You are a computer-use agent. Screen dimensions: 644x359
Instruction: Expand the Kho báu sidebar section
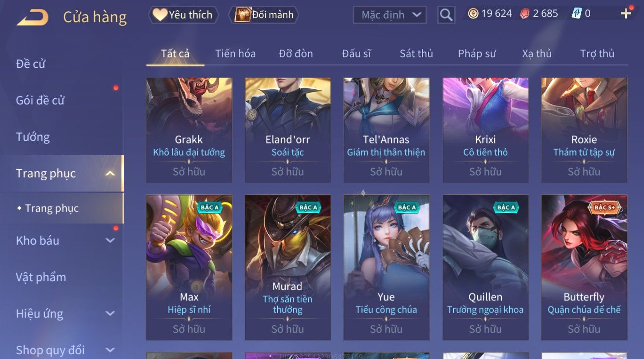pyautogui.click(x=110, y=241)
